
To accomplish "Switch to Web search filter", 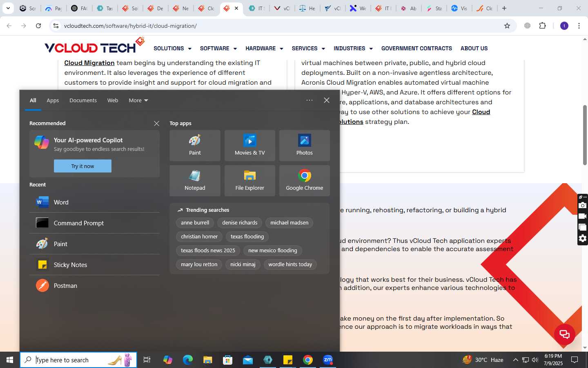I will (x=113, y=100).
